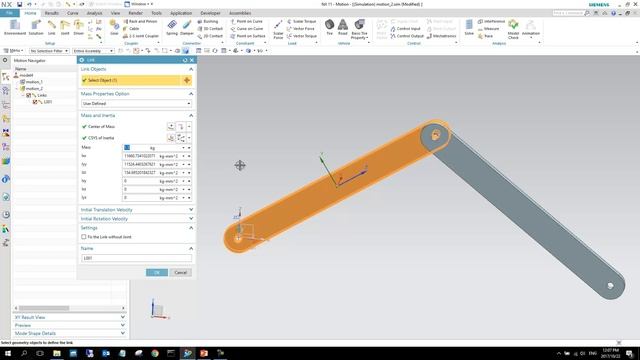Screen dimensions: 640x360
Task: Open the No Selection Filter dropdown
Action: [49, 51]
